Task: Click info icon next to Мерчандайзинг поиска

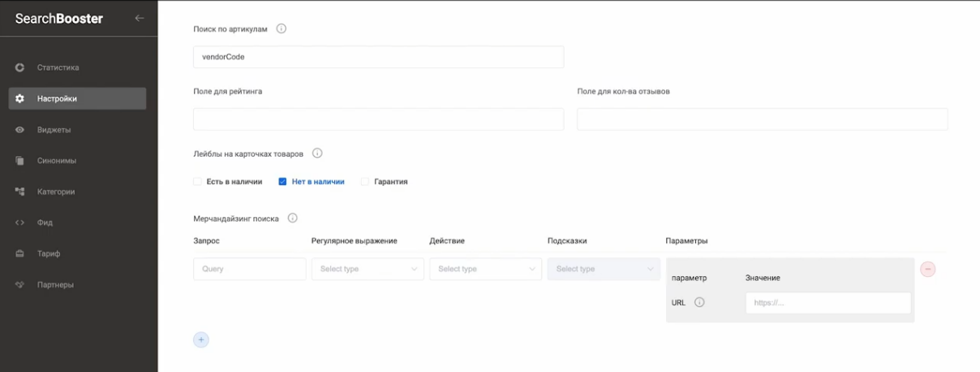Action: [x=293, y=218]
